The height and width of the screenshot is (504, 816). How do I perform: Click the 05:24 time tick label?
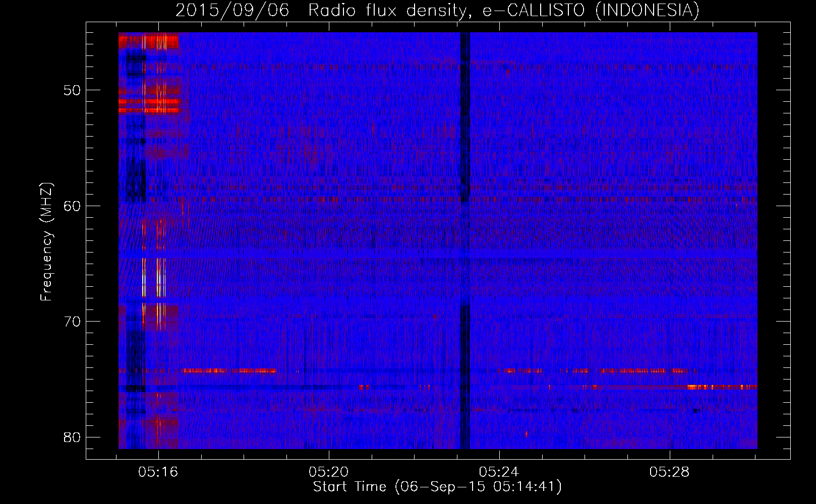coord(499,472)
